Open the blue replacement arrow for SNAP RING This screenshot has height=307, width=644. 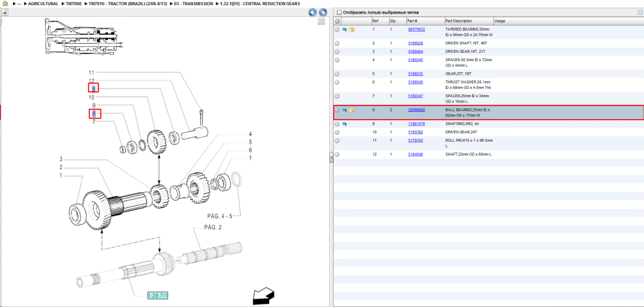tap(344, 124)
